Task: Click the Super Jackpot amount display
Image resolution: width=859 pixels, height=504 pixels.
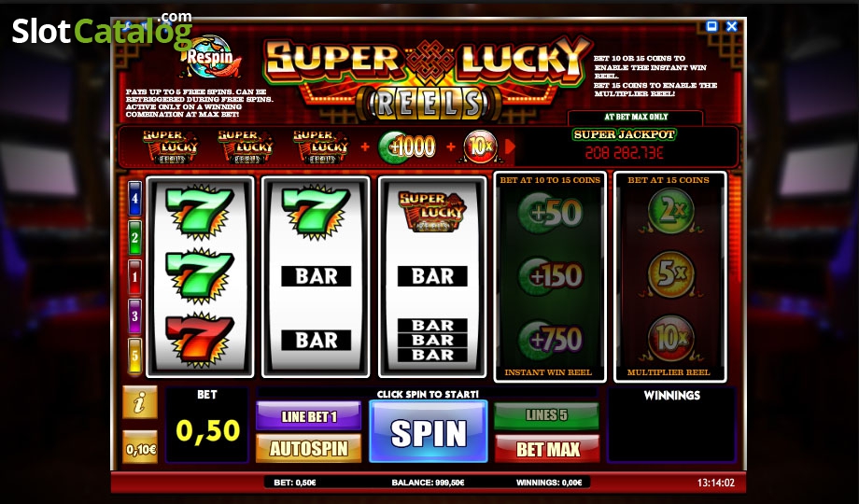Action: (625, 153)
